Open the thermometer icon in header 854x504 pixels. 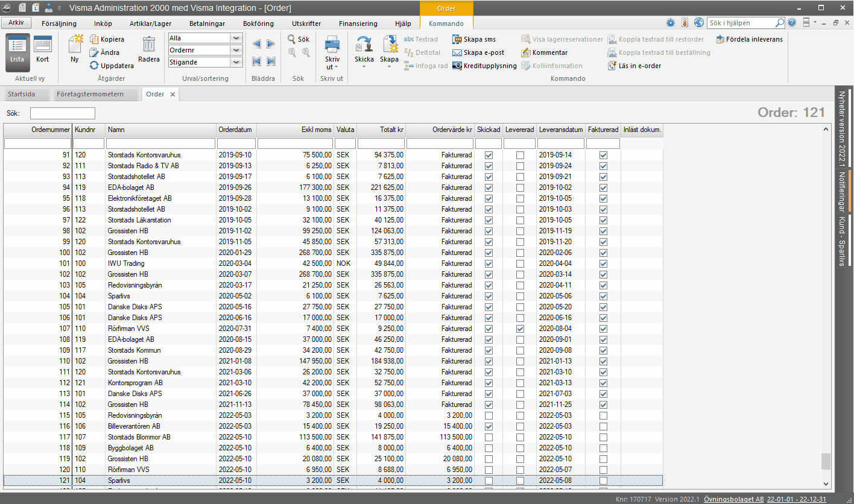(x=685, y=23)
